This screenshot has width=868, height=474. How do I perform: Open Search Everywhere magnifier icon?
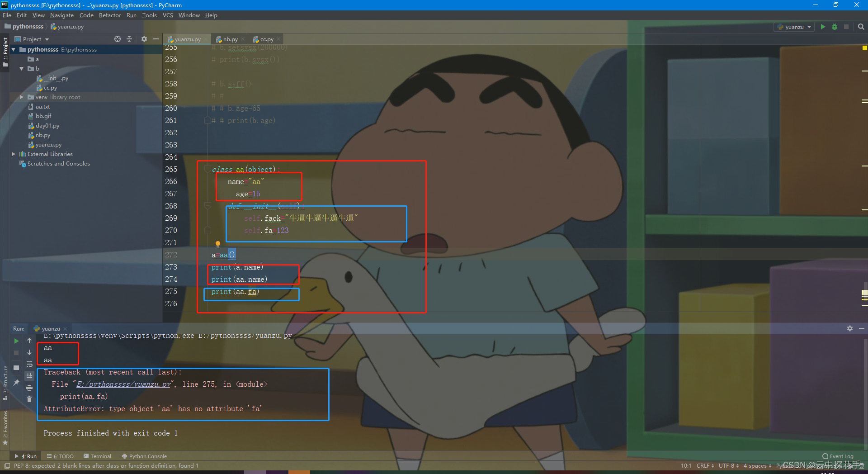861,27
